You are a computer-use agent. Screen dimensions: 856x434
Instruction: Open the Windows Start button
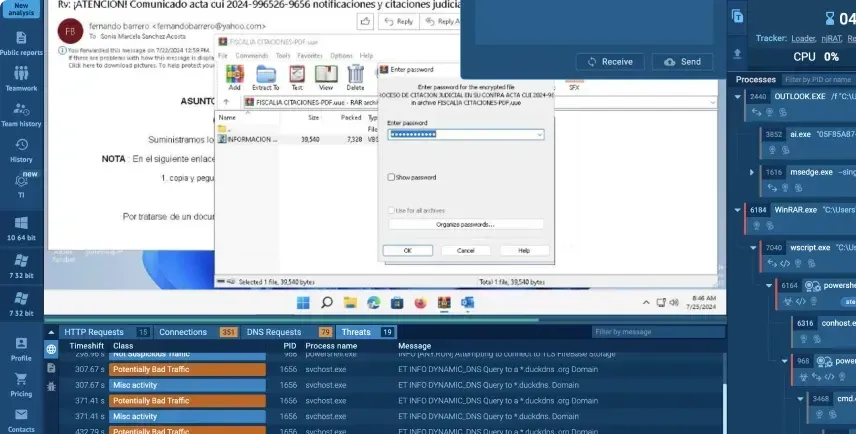tap(303, 302)
